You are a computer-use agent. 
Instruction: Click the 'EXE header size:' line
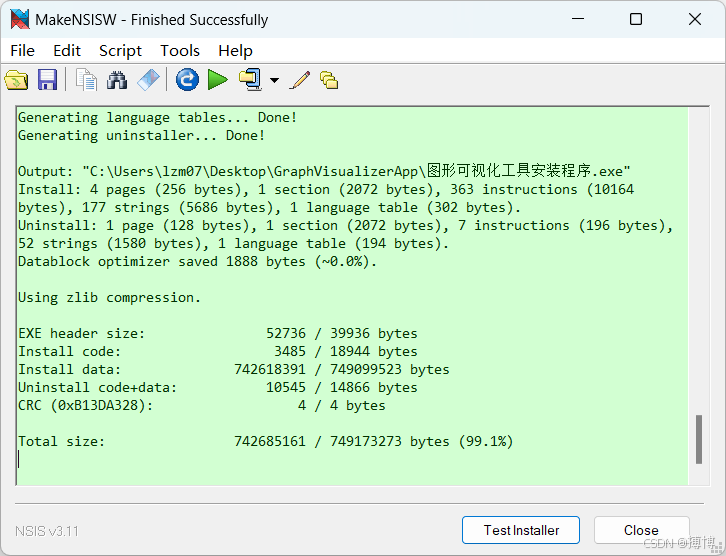click(218, 333)
